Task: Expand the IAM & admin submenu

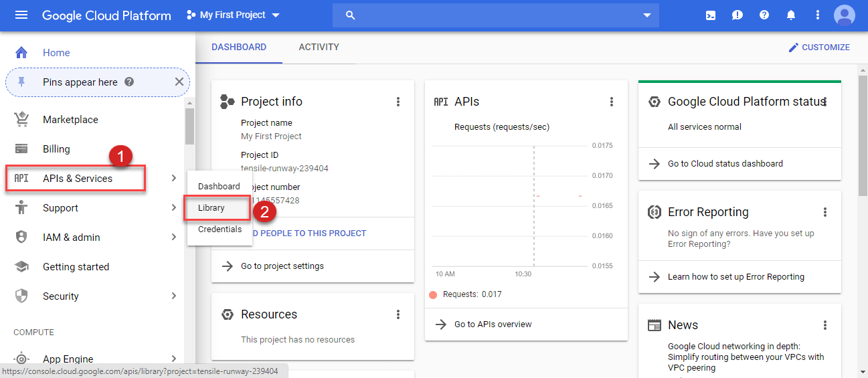Action: (x=173, y=238)
